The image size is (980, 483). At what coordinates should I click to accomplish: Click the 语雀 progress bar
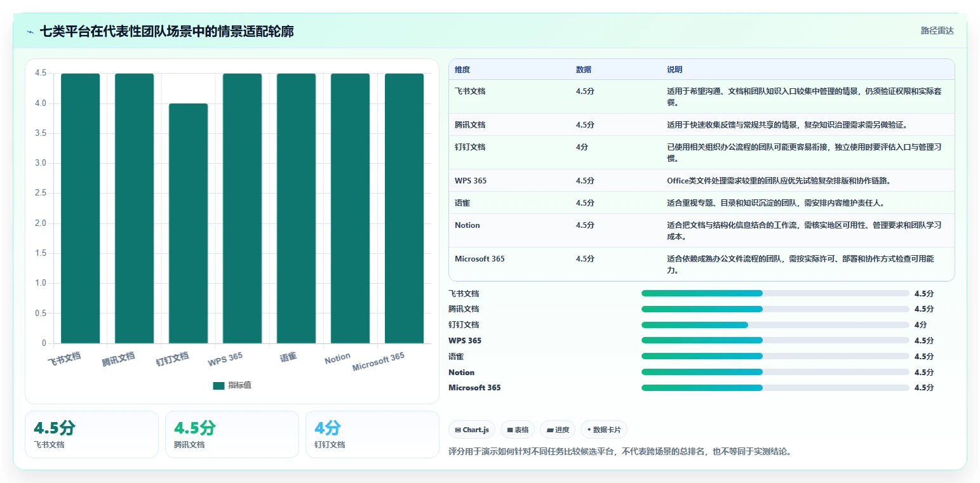775,356
